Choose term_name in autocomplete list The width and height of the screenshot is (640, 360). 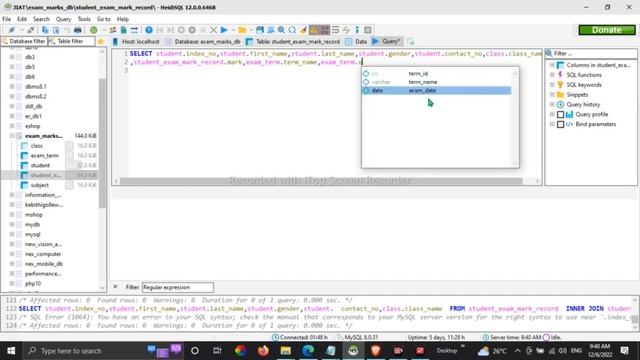[x=436, y=82]
